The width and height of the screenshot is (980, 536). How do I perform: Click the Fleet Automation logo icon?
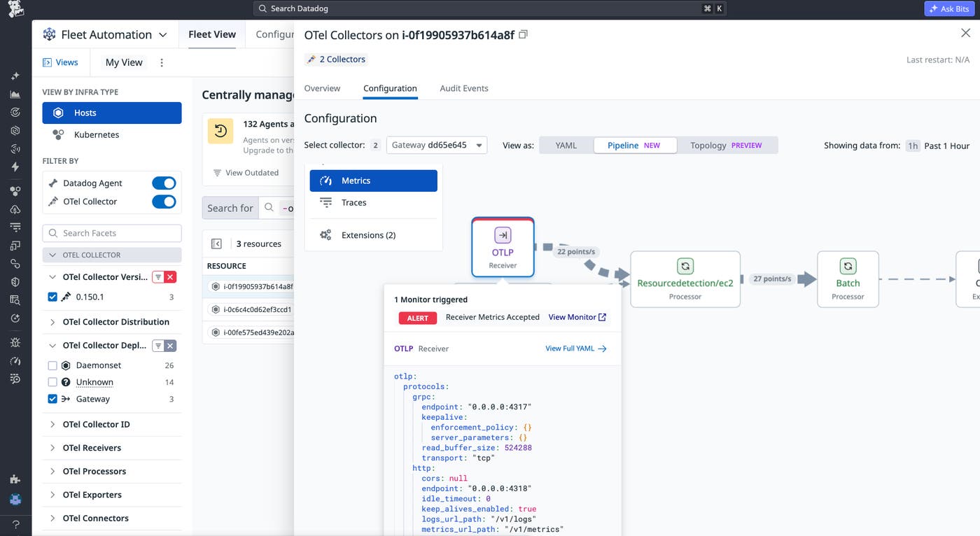49,34
